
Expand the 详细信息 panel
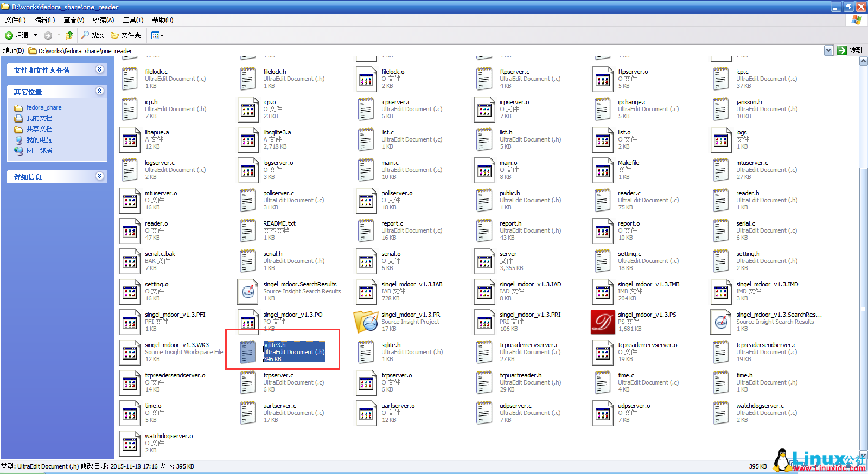tap(99, 176)
